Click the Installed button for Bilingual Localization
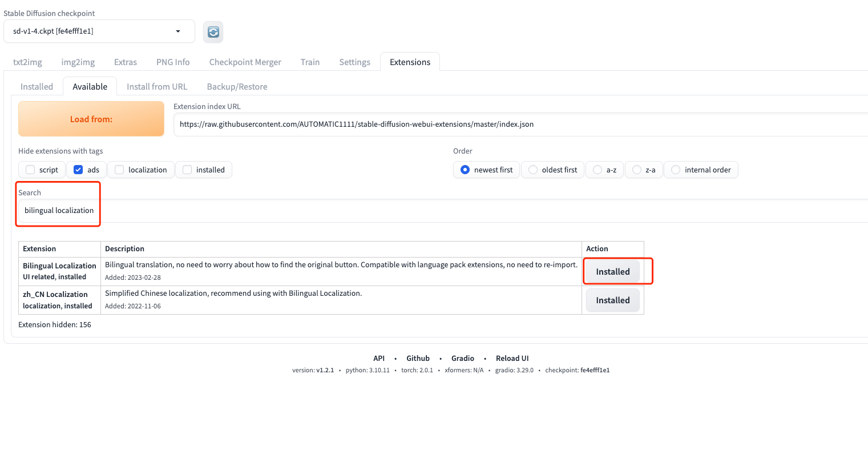Screen dimensions: 868x450 pyautogui.click(x=612, y=271)
